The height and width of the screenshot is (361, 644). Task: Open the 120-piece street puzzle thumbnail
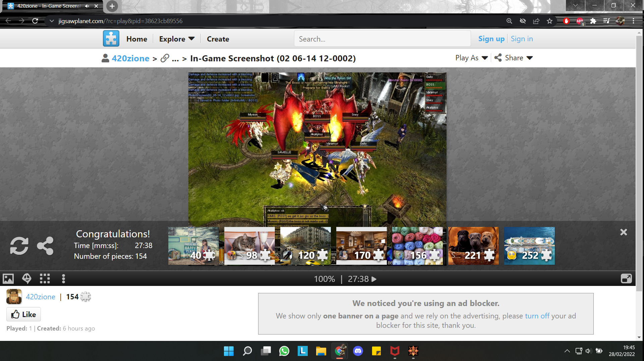click(305, 246)
